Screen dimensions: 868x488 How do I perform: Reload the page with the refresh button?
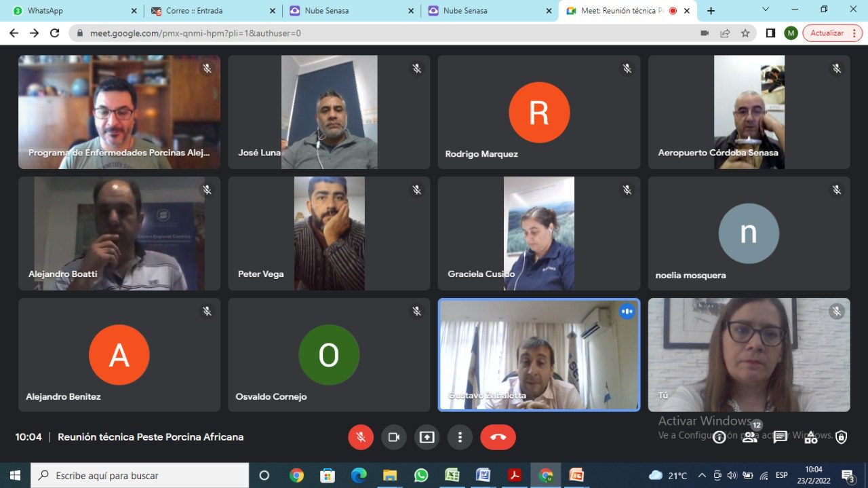(x=55, y=33)
